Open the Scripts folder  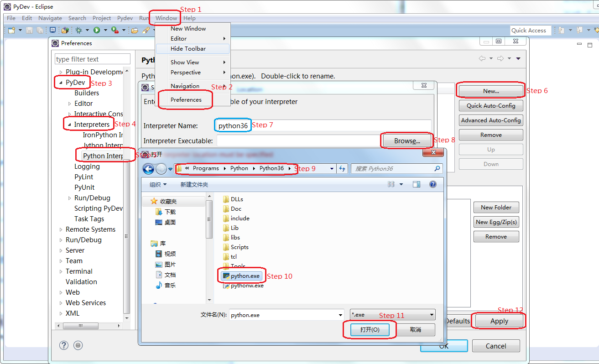236,247
